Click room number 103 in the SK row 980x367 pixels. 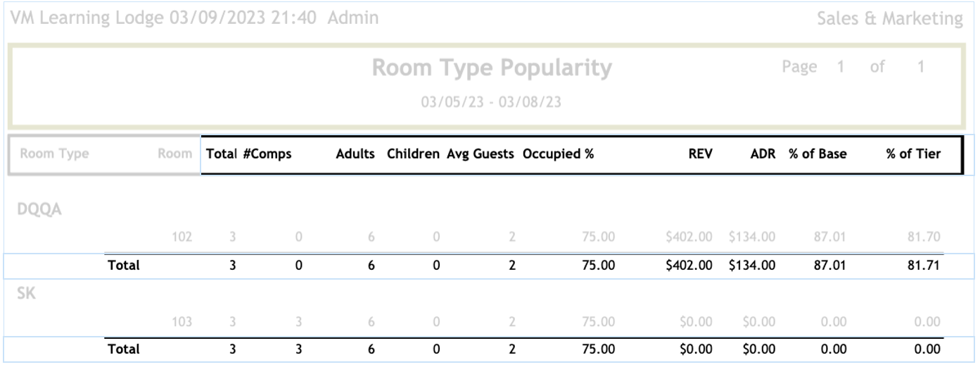tap(183, 322)
